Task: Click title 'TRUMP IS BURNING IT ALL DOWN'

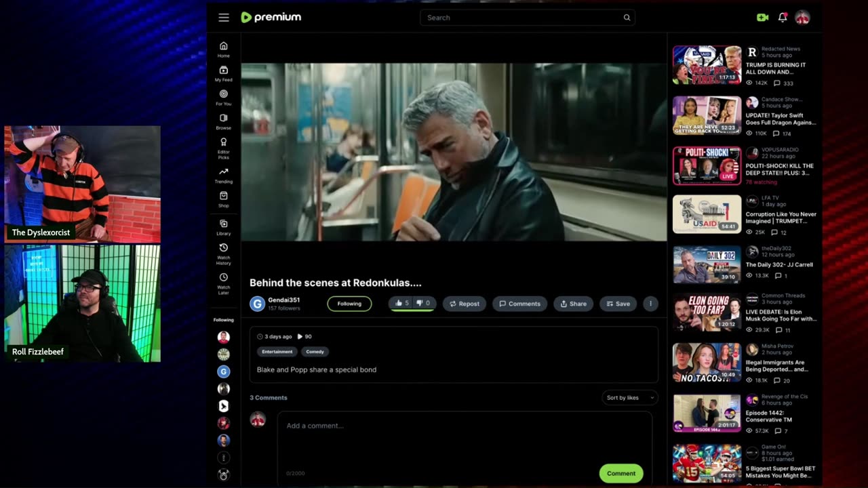Action: point(776,68)
